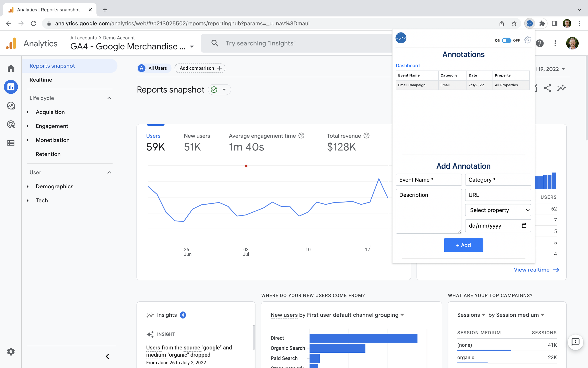The height and width of the screenshot is (368, 588).
Task: Open the Annotations extension settings gear
Action: pos(528,40)
